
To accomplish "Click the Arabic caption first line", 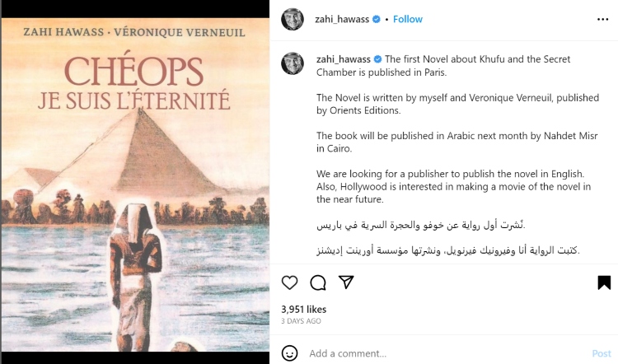I will tap(421, 225).
